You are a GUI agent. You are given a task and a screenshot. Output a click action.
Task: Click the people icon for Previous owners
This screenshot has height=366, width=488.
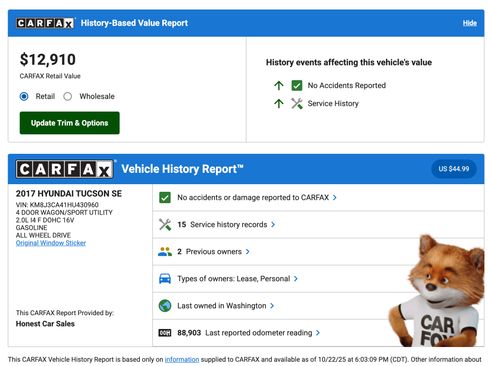coord(165,252)
